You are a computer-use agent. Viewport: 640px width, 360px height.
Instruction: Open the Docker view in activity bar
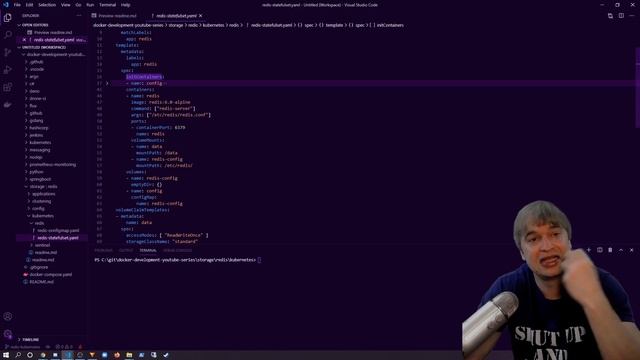click(x=7, y=105)
